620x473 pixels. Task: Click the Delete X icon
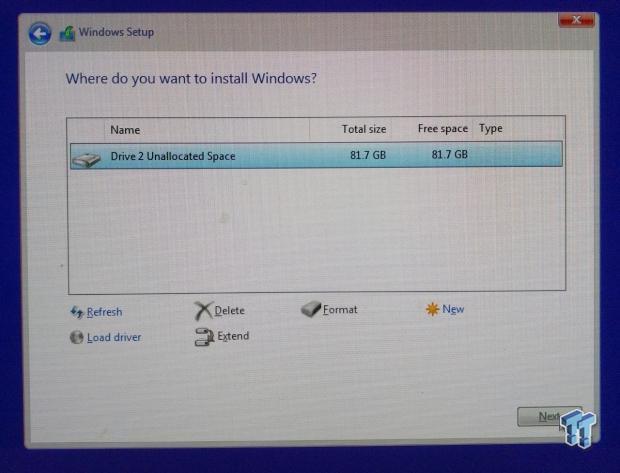pos(203,310)
